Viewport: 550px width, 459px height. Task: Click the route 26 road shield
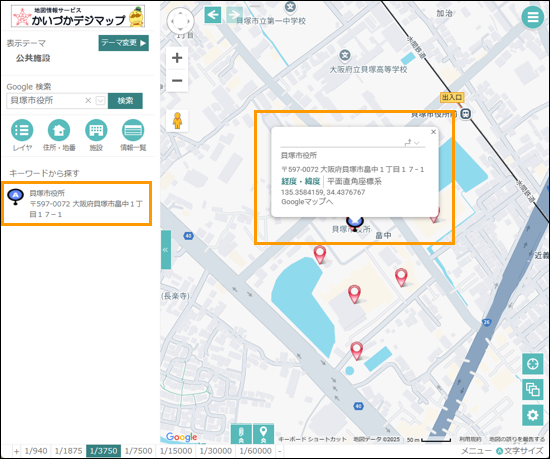click(x=486, y=322)
